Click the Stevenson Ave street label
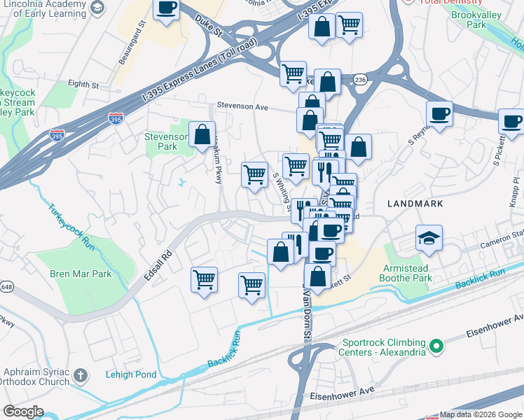This screenshot has width=524, height=420. click(x=242, y=106)
